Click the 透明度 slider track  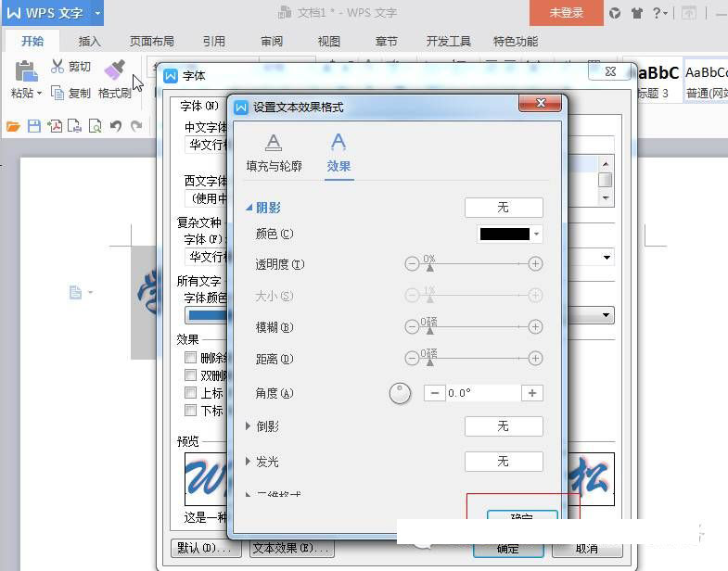[473, 263]
